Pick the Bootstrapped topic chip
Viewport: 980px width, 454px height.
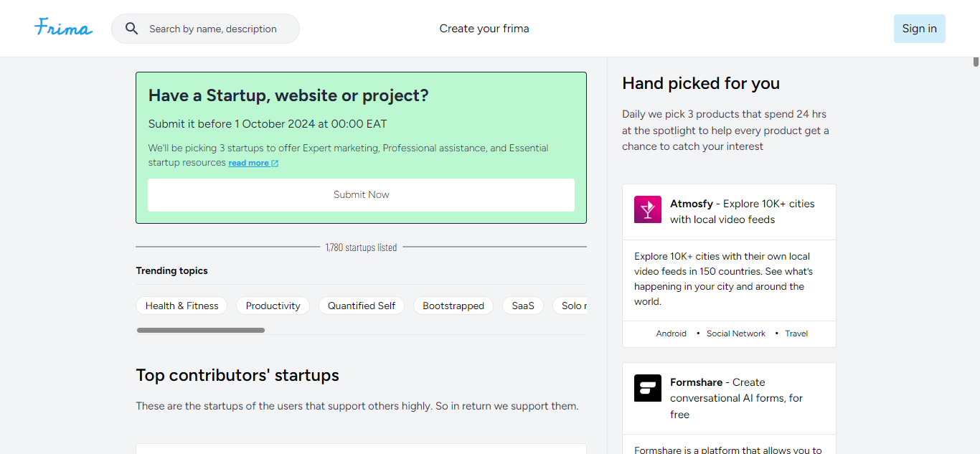[x=453, y=306]
